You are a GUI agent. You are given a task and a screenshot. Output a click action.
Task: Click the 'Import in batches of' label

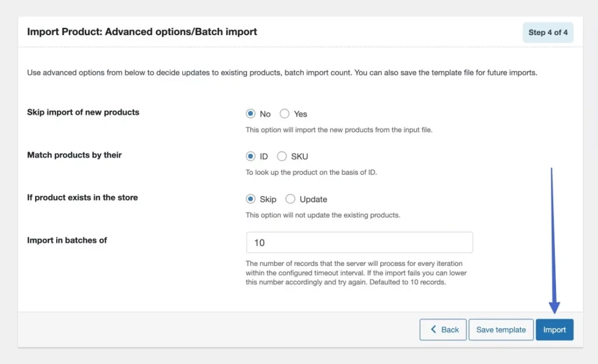point(67,240)
